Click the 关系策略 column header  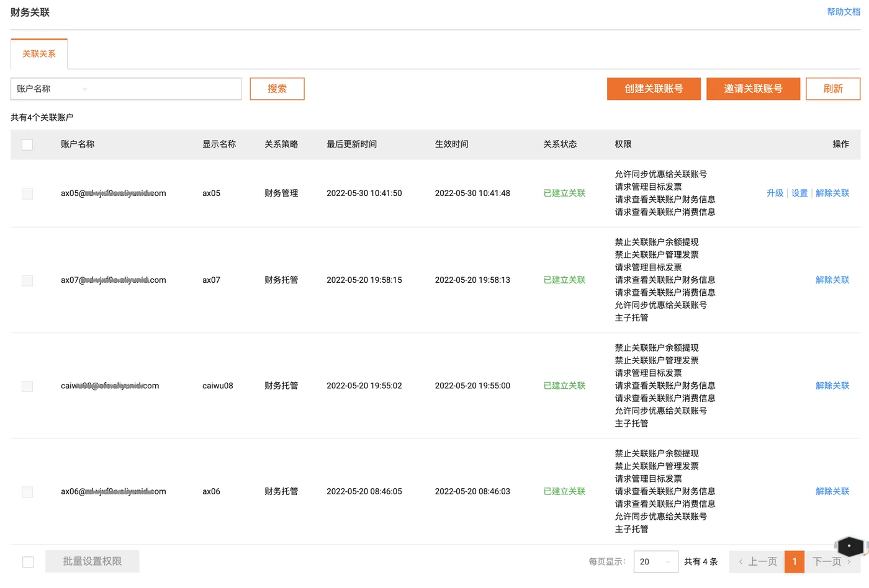click(281, 144)
